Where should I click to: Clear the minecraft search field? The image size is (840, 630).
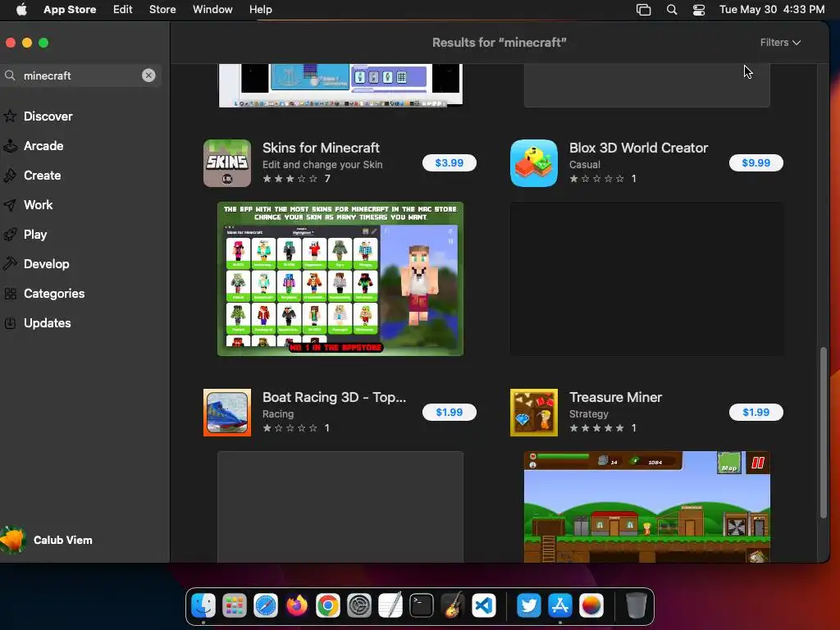point(148,75)
